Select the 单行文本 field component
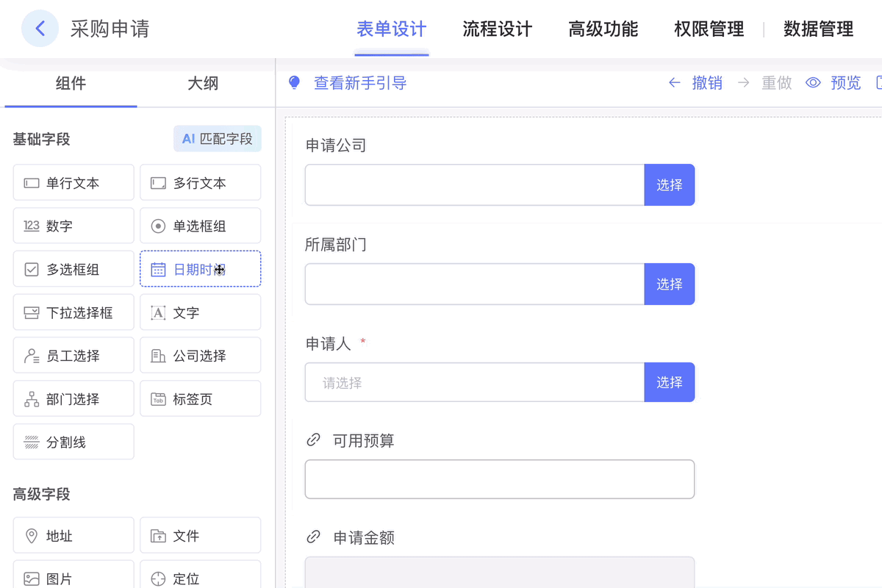This screenshot has width=882, height=588. [x=73, y=183]
